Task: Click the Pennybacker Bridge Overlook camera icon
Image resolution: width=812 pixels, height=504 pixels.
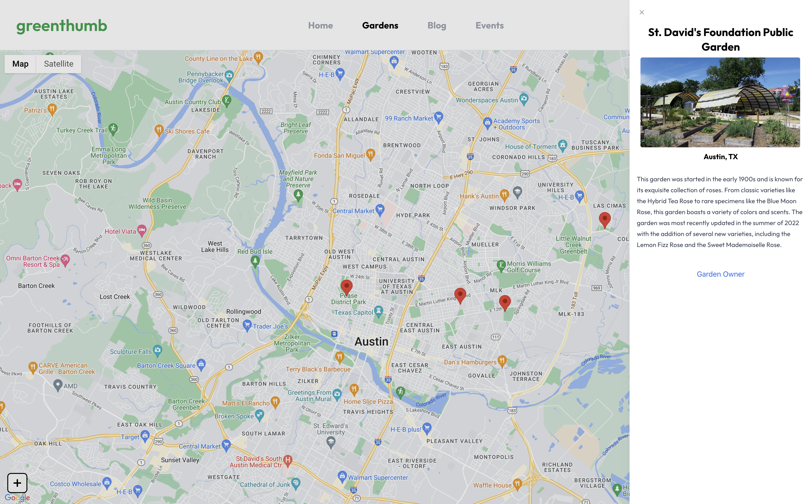Action: pyautogui.click(x=229, y=76)
